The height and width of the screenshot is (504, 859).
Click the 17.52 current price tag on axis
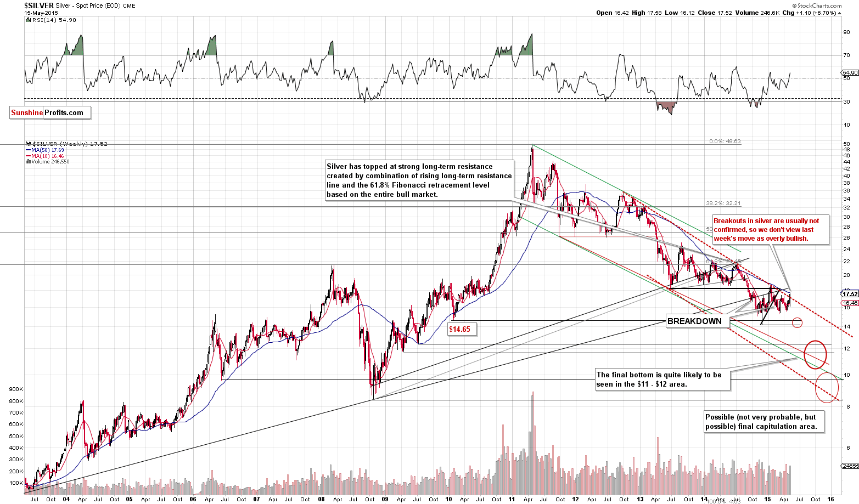coord(850,294)
